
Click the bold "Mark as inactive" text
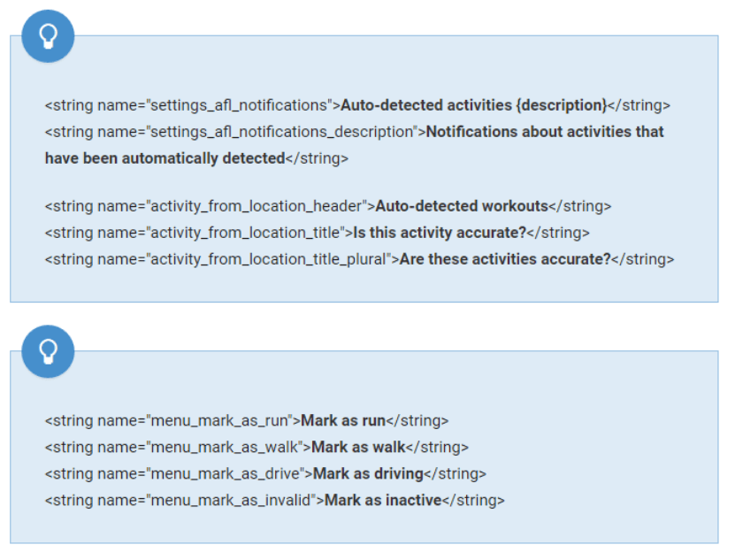point(383,501)
